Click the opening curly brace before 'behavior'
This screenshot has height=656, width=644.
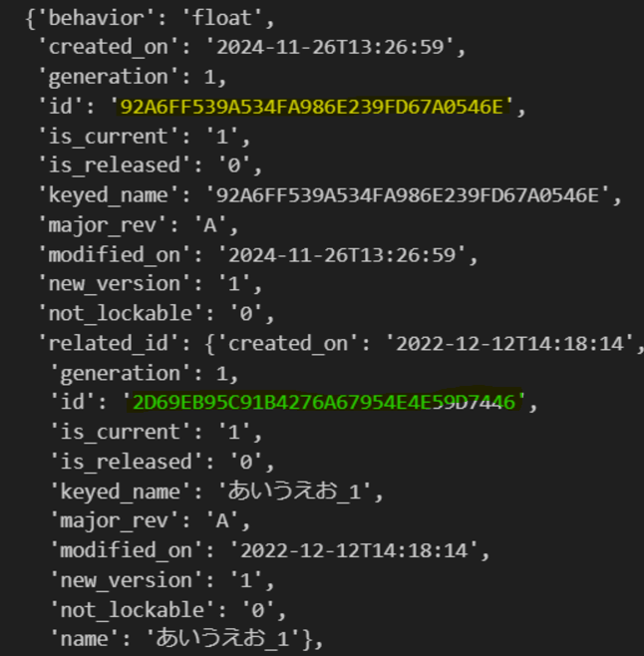(30, 17)
